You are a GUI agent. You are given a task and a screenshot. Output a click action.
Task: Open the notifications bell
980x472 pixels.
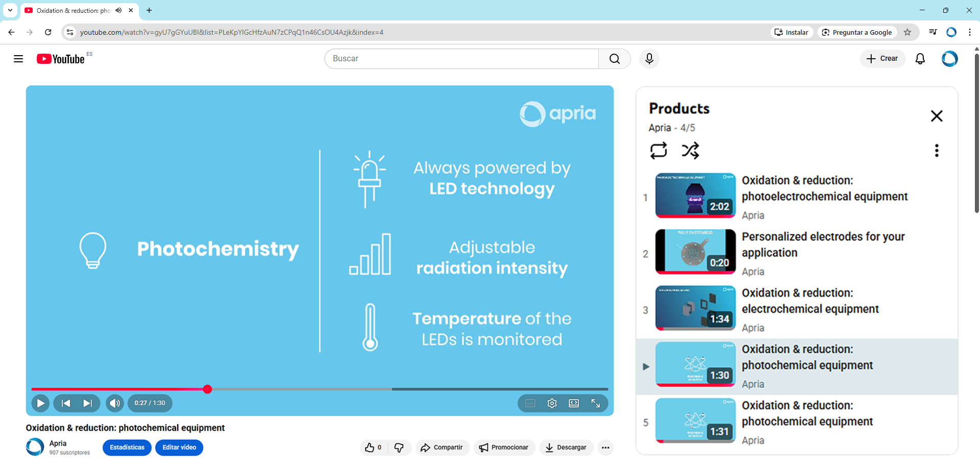[x=920, y=59]
